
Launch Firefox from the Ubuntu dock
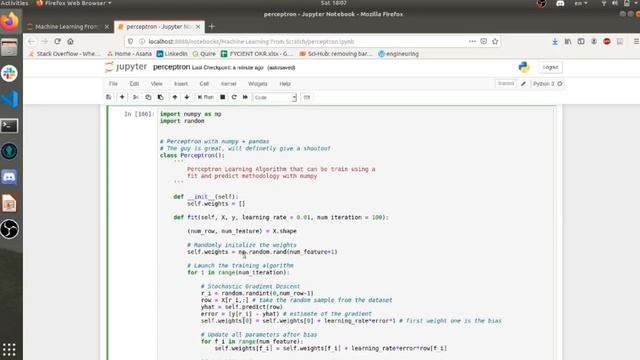9,21
